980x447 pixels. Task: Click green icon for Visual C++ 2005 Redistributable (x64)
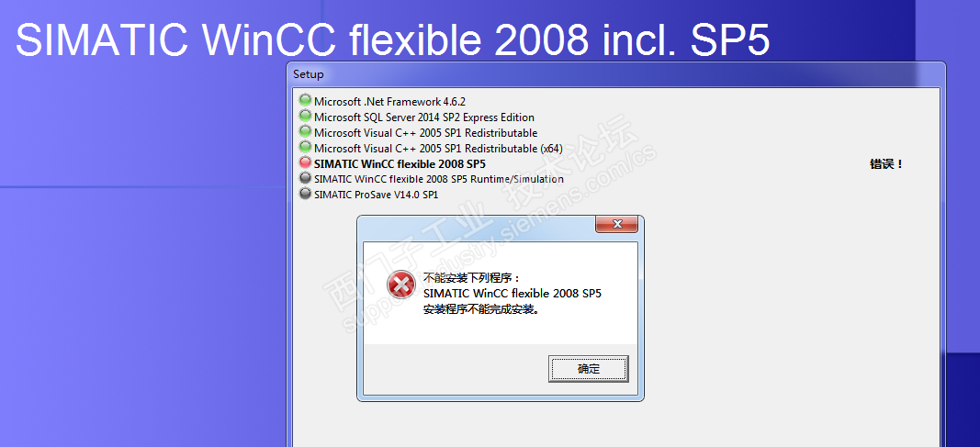click(305, 148)
